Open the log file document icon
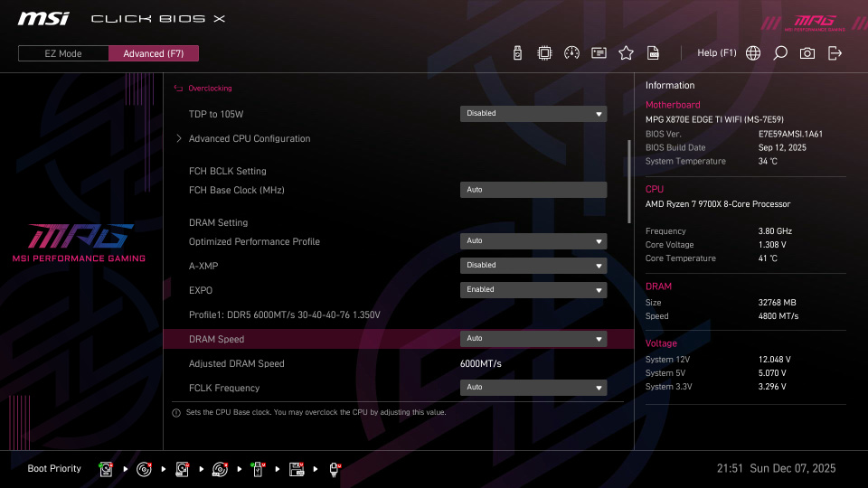Image resolution: width=868 pixels, height=488 pixels. [653, 53]
